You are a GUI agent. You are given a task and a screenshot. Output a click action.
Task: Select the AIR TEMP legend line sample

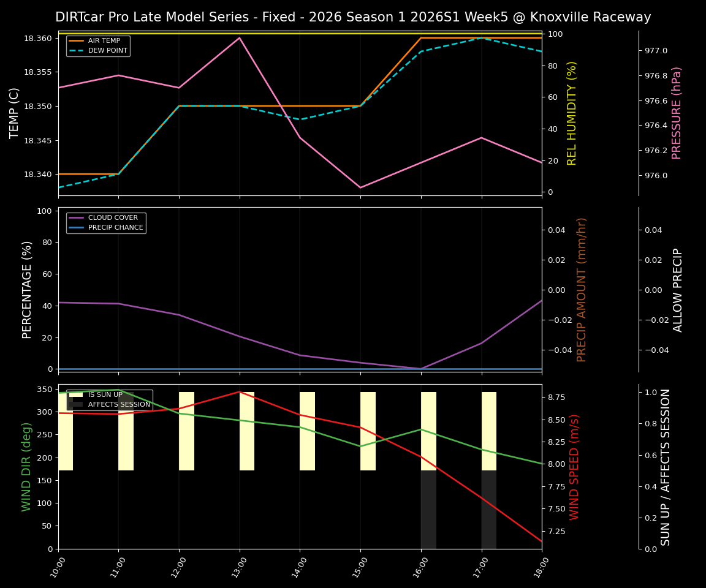coord(77,40)
